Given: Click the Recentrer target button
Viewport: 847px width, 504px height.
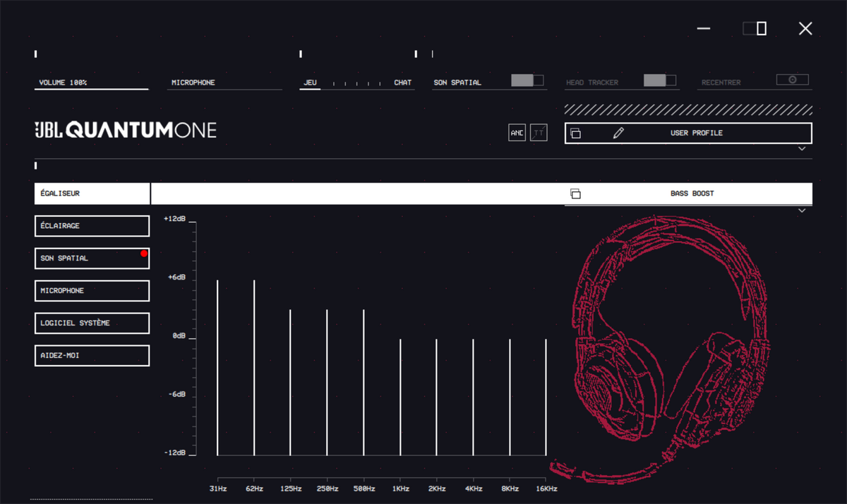Looking at the screenshot, I should point(793,80).
